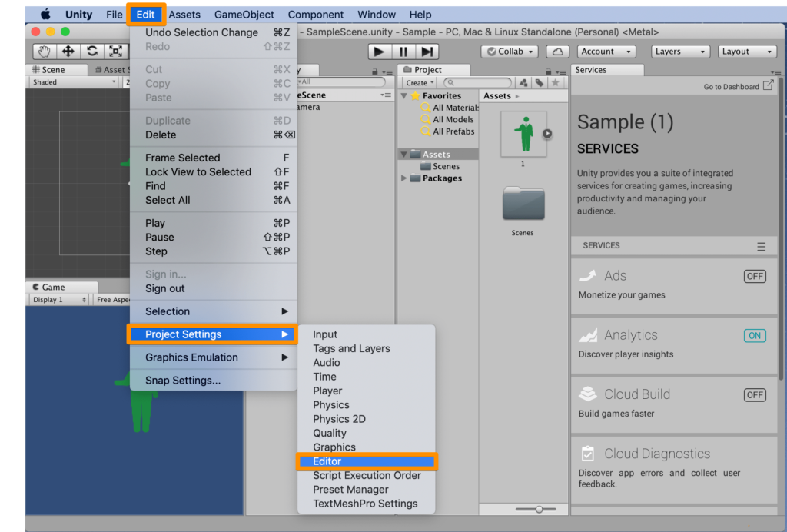Start Play mode with the play button
787x532 pixels.
[380, 52]
